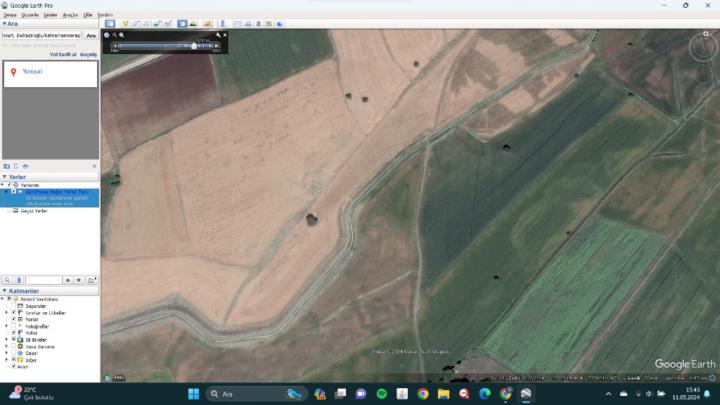Click the Add Placemark pin icon
720x405 pixels.
point(124,23)
